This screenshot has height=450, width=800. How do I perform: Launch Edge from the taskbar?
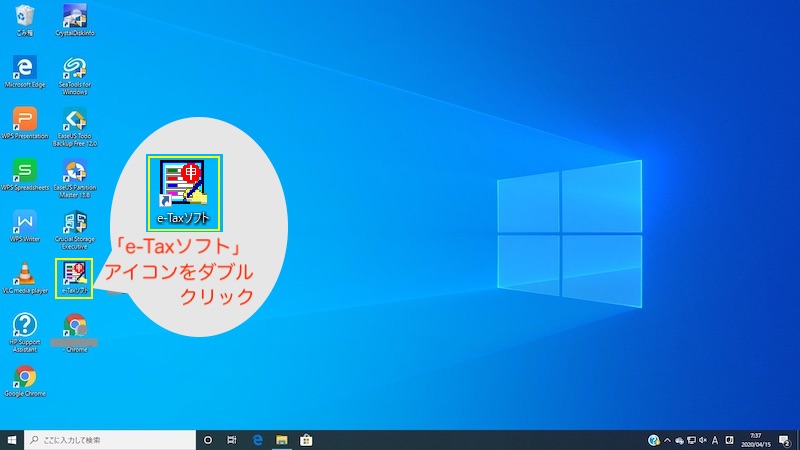[x=257, y=440]
